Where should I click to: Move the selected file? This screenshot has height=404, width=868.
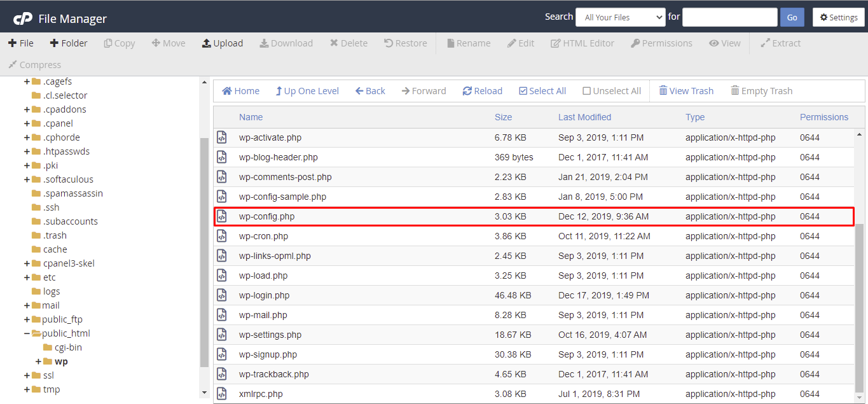[168, 43]
